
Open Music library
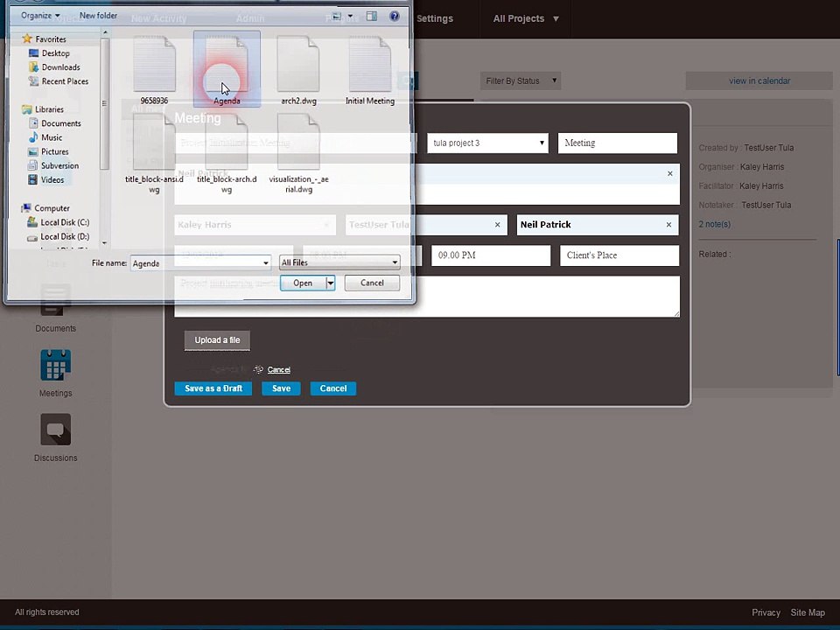(x=52, y=137)
